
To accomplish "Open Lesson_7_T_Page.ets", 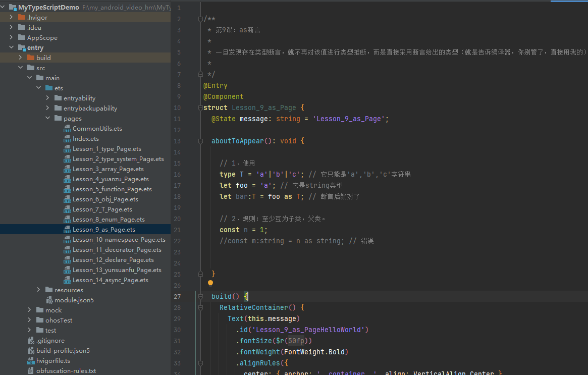I will click(102, 209).
